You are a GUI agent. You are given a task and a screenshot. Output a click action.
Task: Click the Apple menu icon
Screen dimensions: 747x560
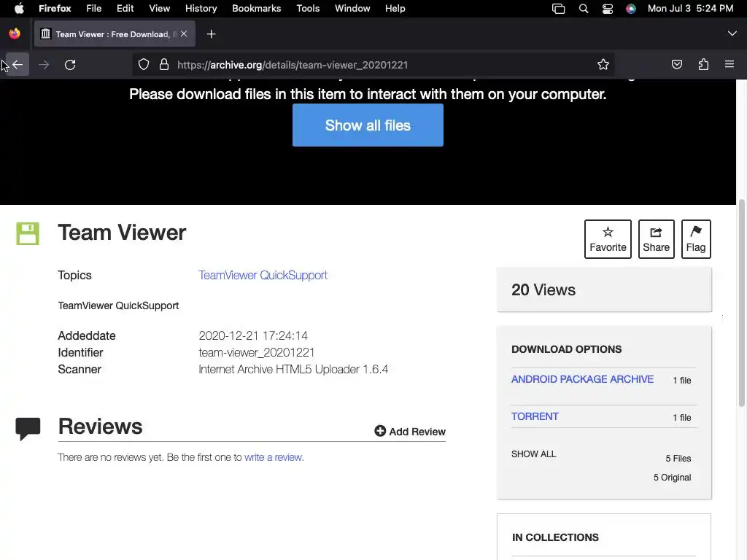[18, 8]
